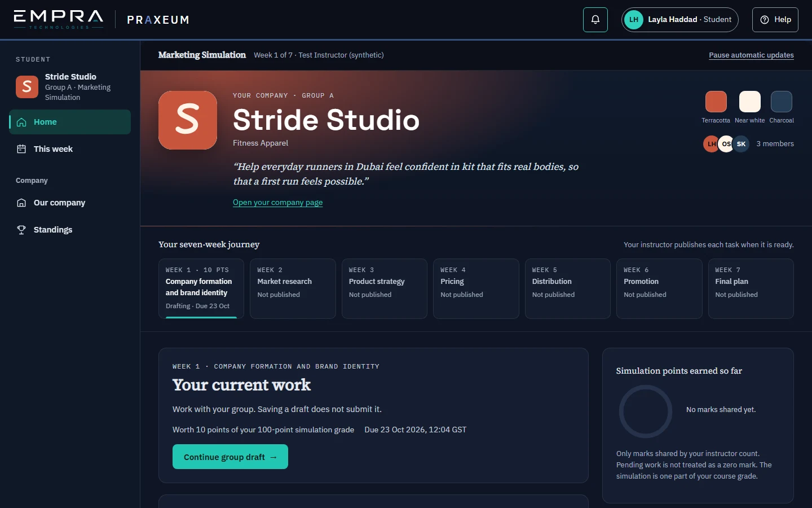
Task: Click Continue group draft button
Action: pos(230,457)
